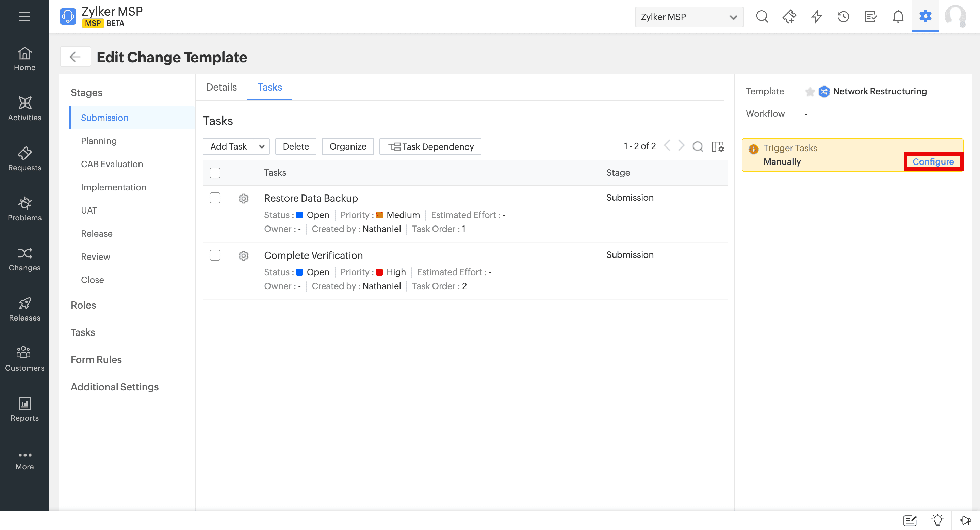Open the Zylker MSP portal dropdown

pos(689,17)
